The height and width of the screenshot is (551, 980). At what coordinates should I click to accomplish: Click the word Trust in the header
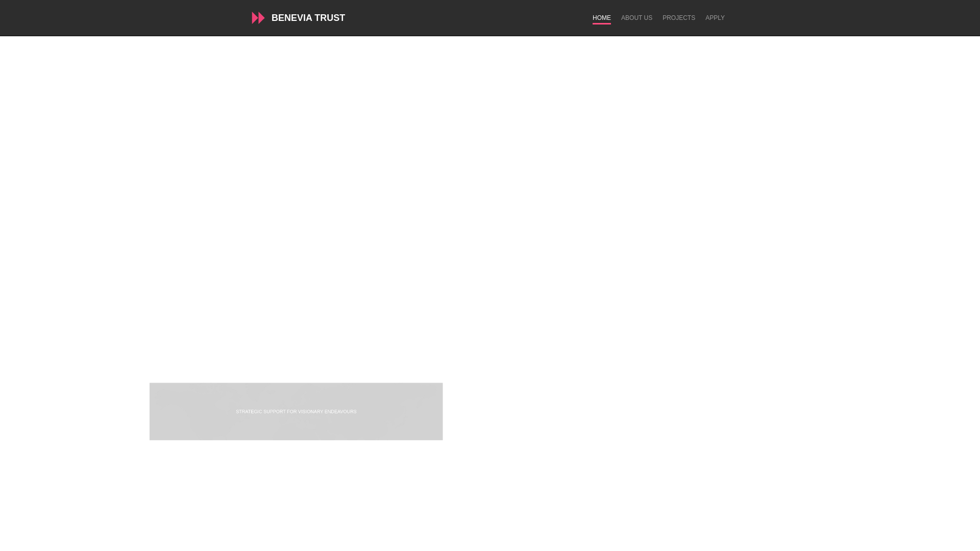pyautogui.click(x=330, y=18)
